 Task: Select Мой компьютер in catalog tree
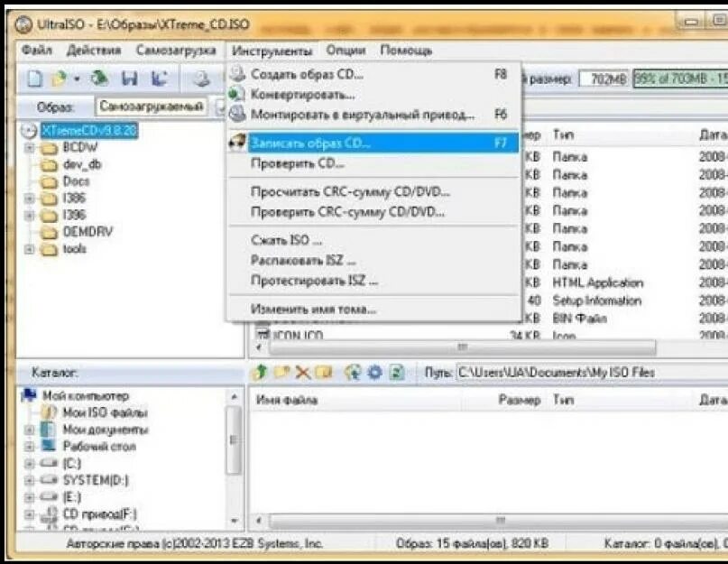tap(86, 396)
